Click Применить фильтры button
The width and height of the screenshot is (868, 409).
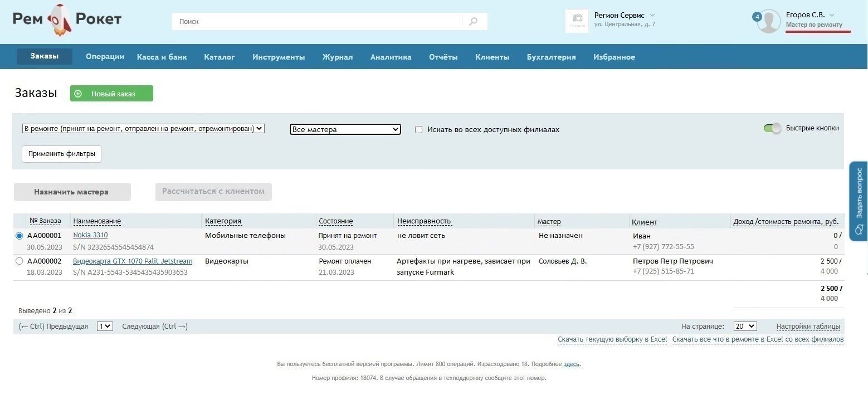coord(61,154)
